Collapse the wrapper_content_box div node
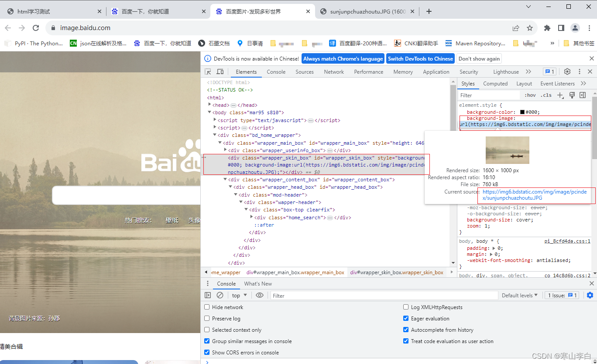 click(226, 180)
